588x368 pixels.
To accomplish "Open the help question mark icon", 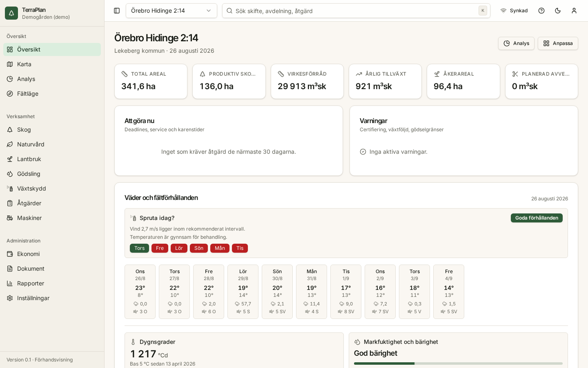I will 541,11.
